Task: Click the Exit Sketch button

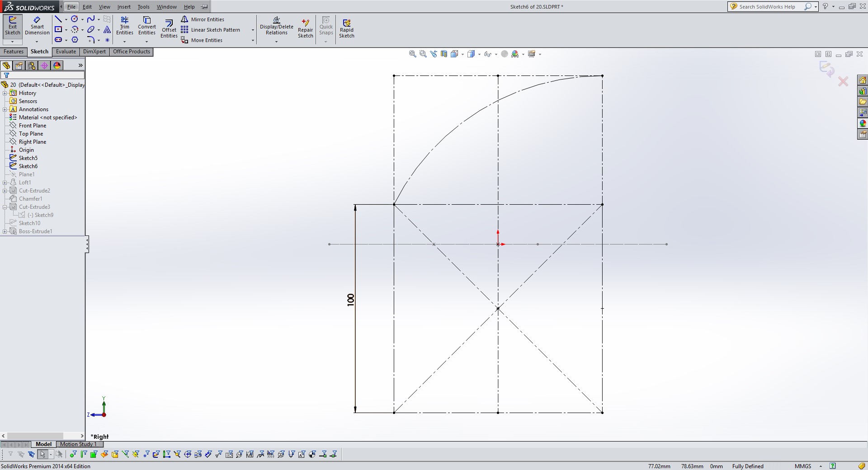Action: (13, 26)
